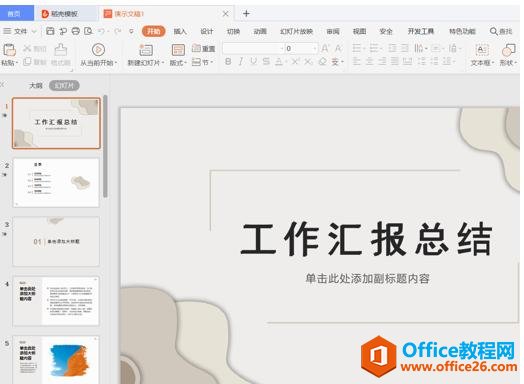This screenshot has height=384, width=524.
Task: Click the Cut scissors icon
Action: click(x=27, y=48)
